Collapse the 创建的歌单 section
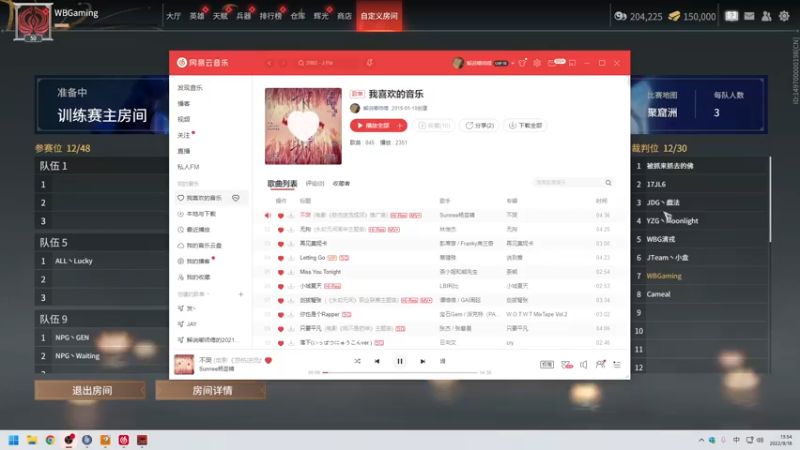Screen dimensions: 800x450 [x=208, y=294]
